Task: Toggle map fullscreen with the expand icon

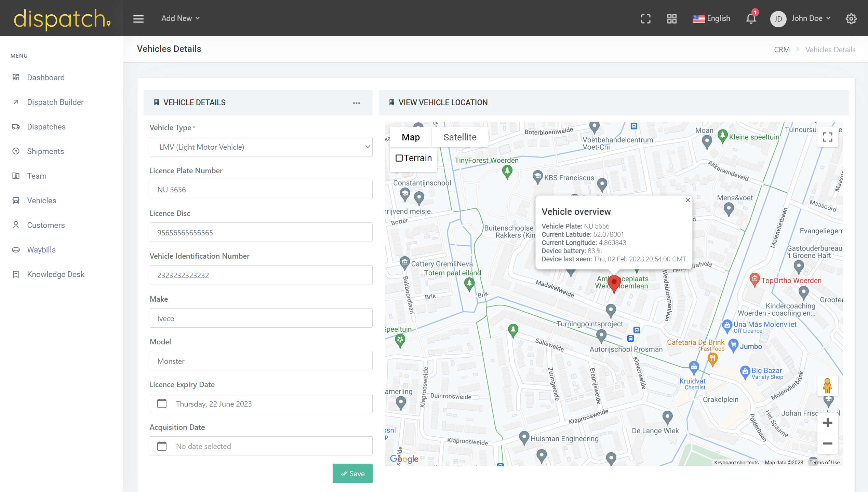Action: click(x=828, y=137)
